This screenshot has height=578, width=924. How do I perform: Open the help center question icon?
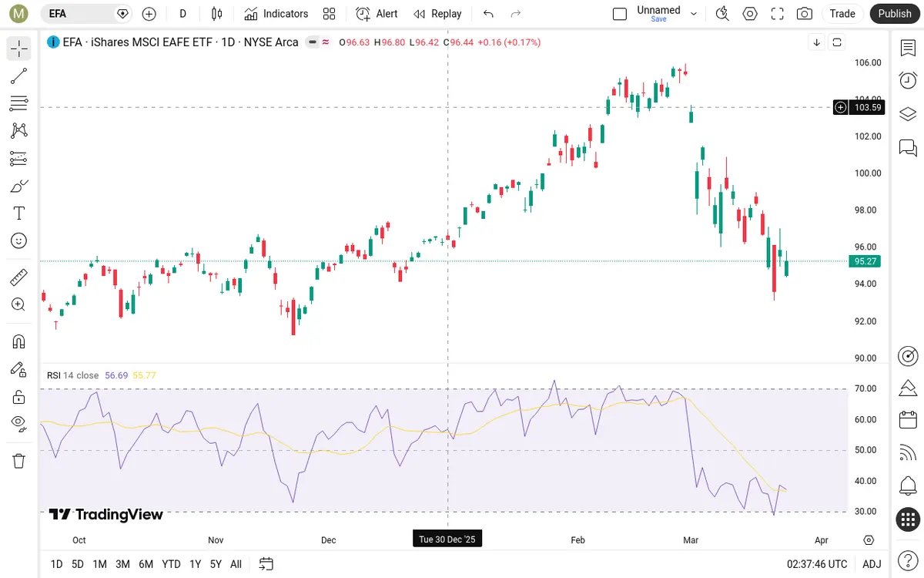(x=908, y=560)
